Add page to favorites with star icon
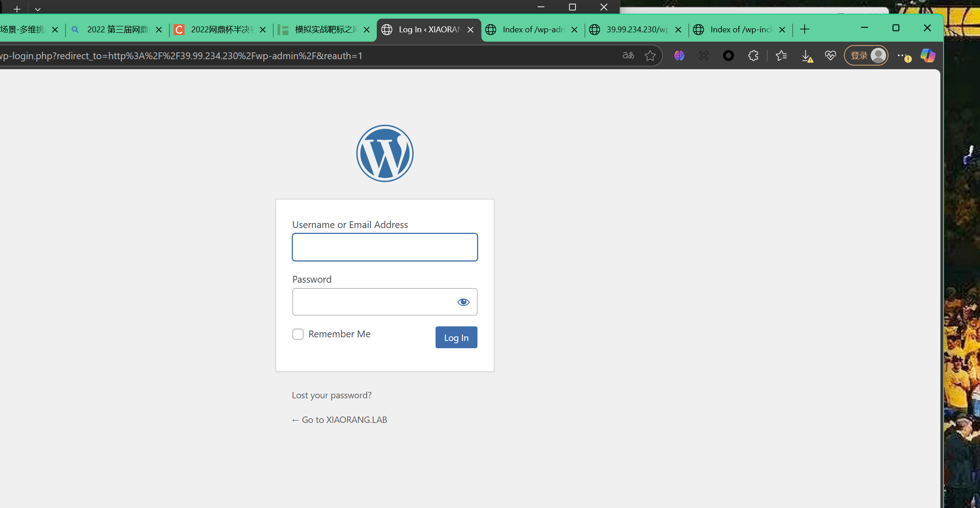 coord(650,56)
